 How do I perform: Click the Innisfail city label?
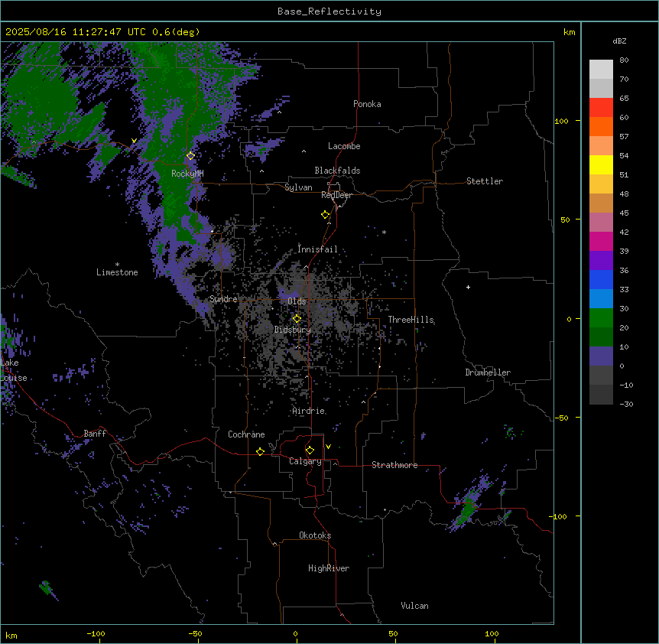click(x=317, y=249)
